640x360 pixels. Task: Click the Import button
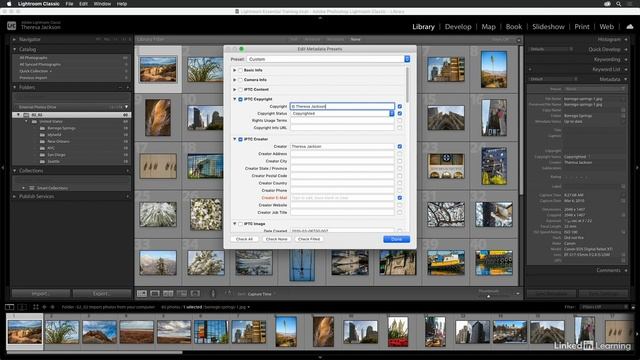coord(40,293)
